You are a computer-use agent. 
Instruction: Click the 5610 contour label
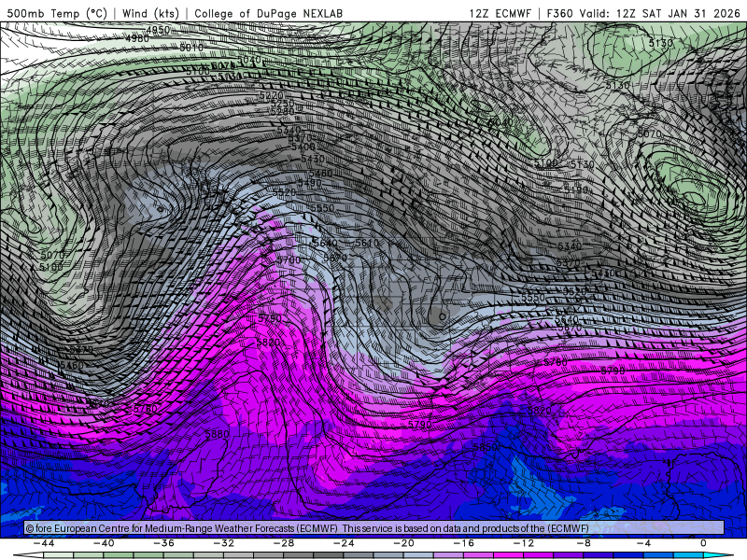tap(367, 243)
